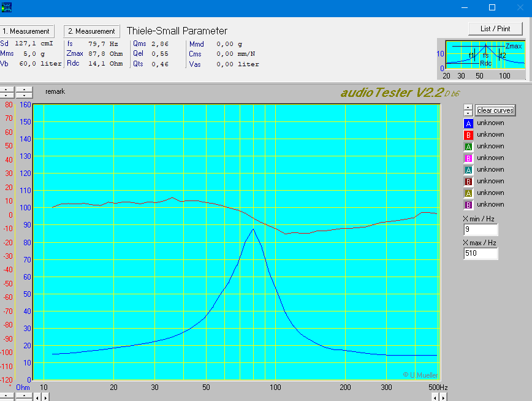Click down arrow of first spinner left of remark
Image resolution: width=532 pixels, height=401 pixels.
click(x=7, y=96)
